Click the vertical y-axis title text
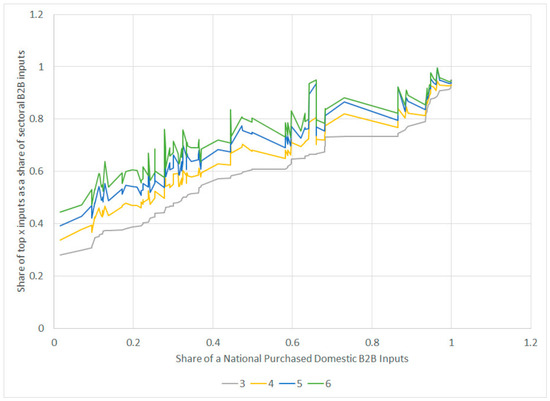This screenshot has height=401, width=550. point(21,171)
